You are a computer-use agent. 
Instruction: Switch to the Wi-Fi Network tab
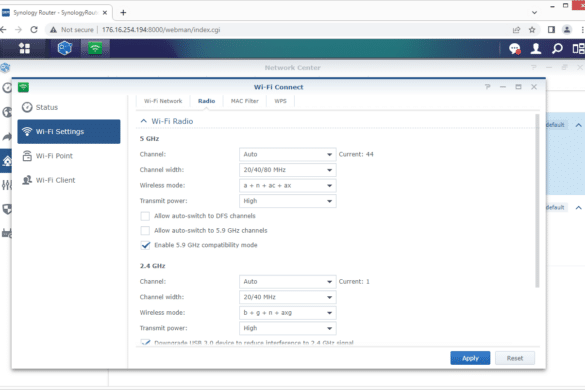[163, 101]
